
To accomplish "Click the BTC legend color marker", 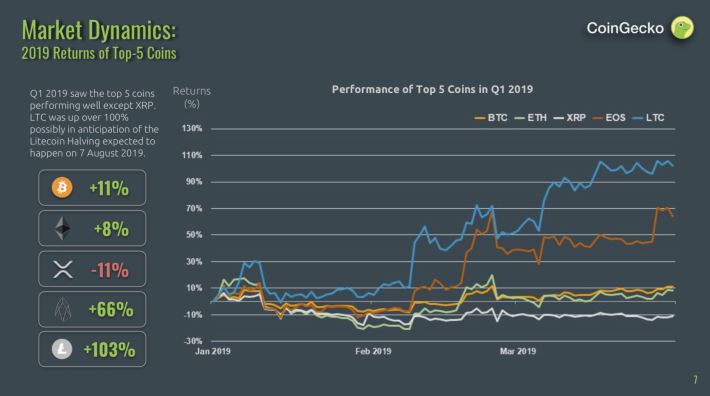I will [480, 118].
